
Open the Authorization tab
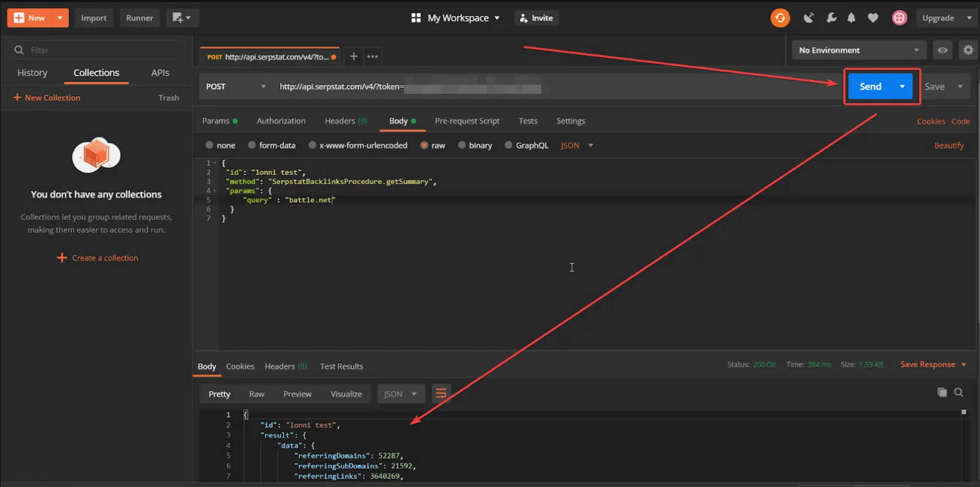[x=281, y=121]
